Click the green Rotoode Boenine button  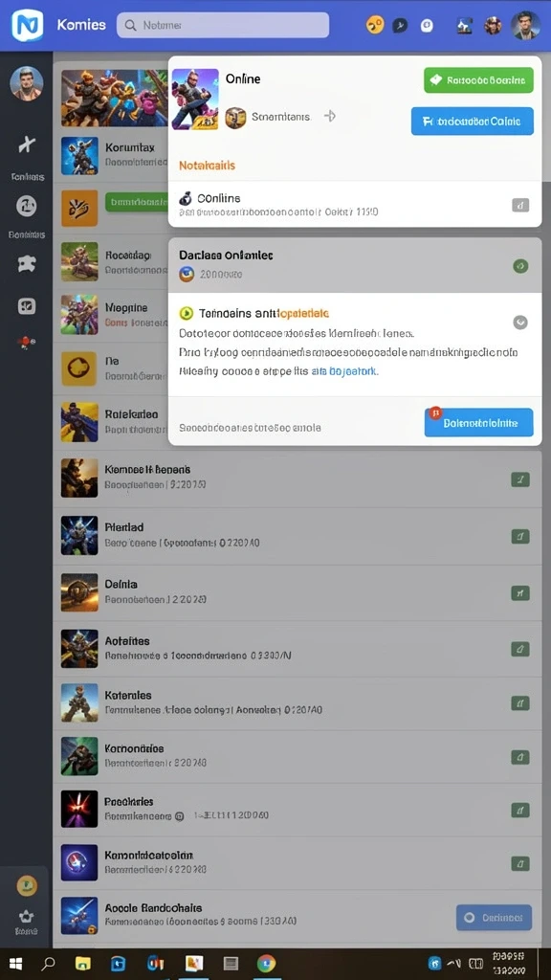pos(478,80)
